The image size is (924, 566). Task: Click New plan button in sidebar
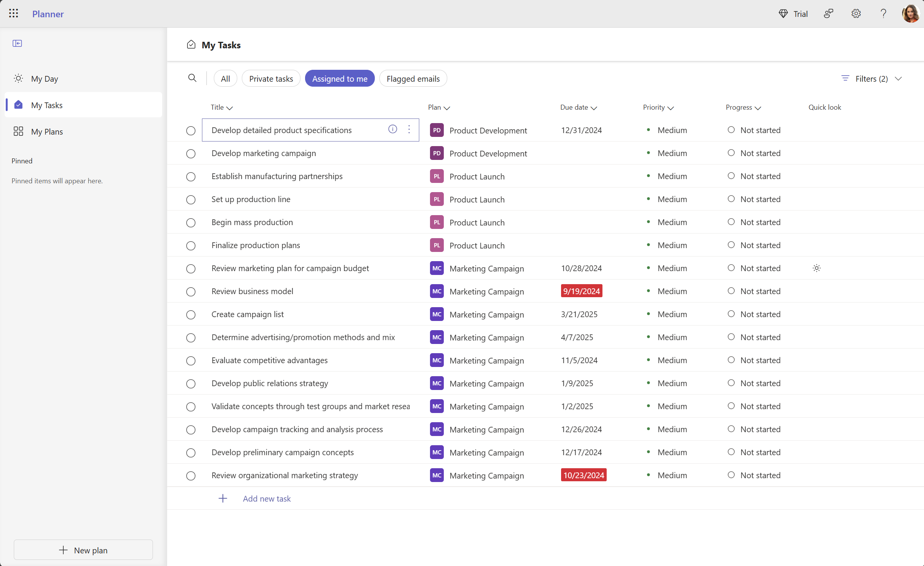coord(84,550)
